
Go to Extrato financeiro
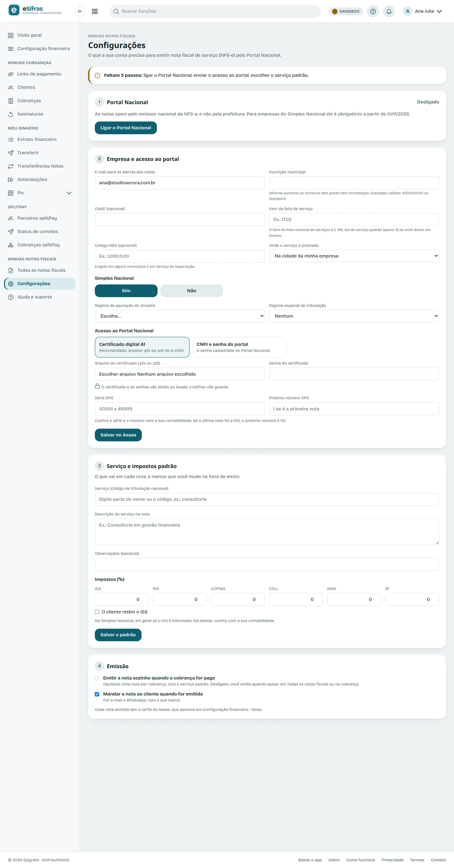[x=40, y=140]
